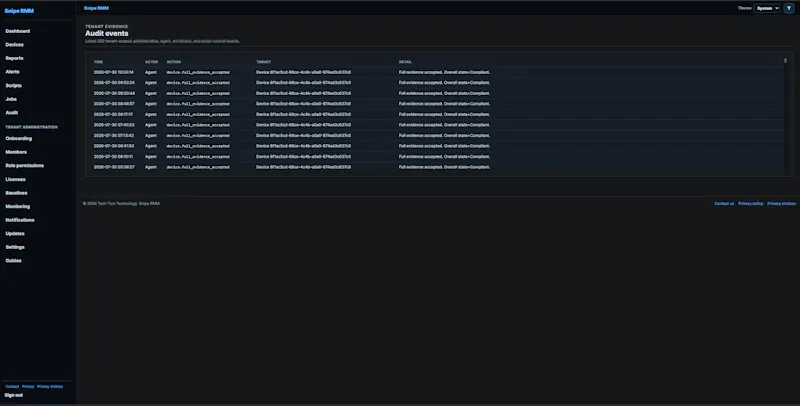Click the sidebar Privacy choices link
Viewport: 800px width, 406px height.
[x=50, y=387]
